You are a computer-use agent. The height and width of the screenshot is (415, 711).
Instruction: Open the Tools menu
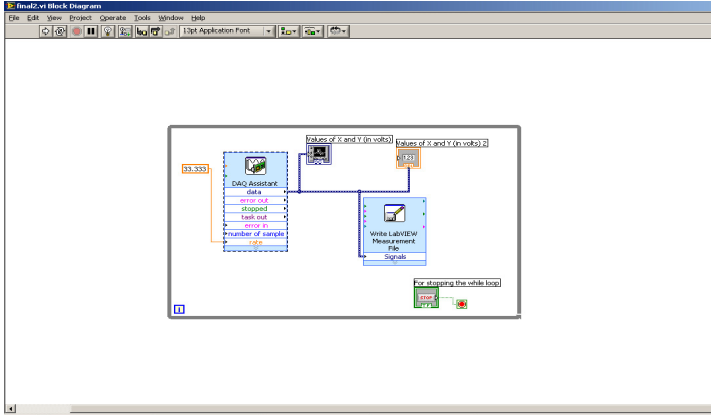coord(142,18)
